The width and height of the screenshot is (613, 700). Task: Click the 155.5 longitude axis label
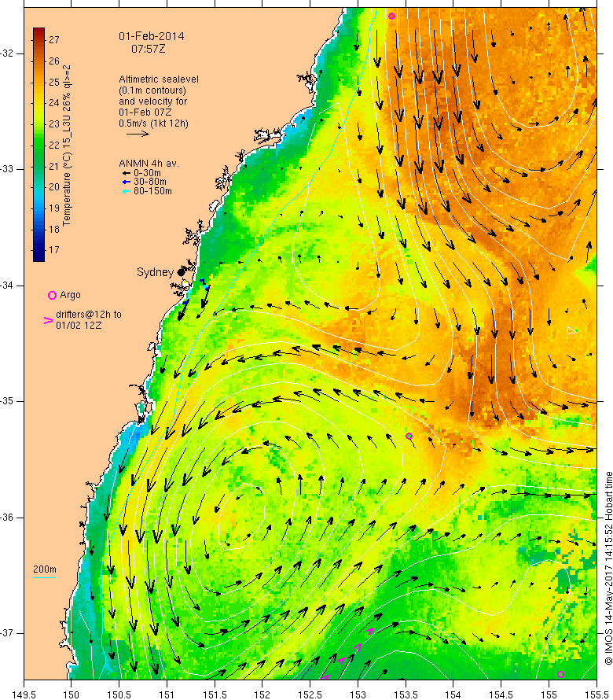596,694
